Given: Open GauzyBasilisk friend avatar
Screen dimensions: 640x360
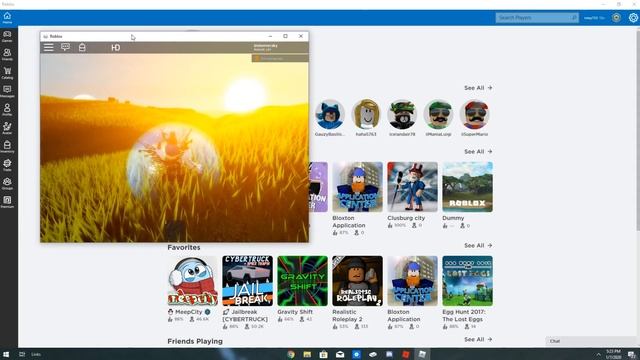Looking at the screenshot, I should [x=330, y=114].
